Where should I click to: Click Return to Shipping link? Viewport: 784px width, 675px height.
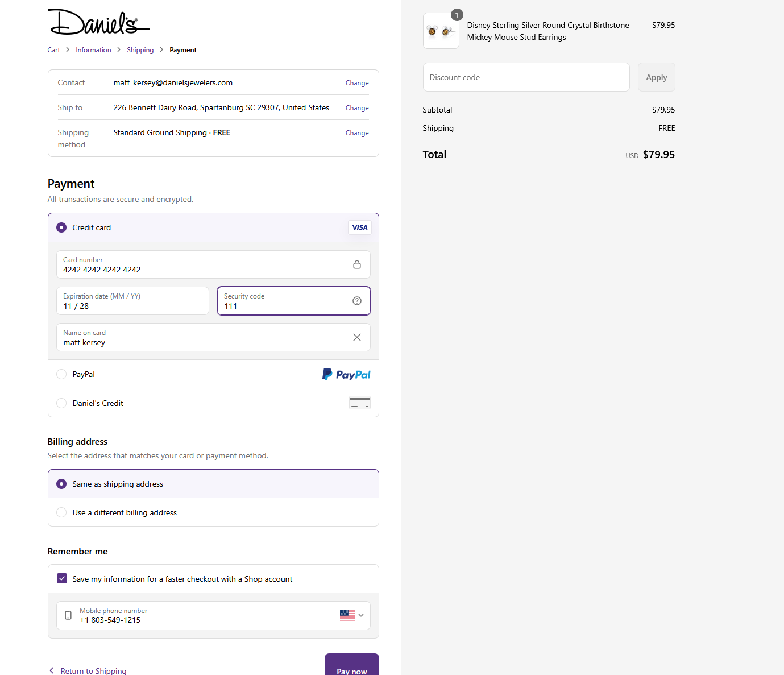[x=93, y=671]
